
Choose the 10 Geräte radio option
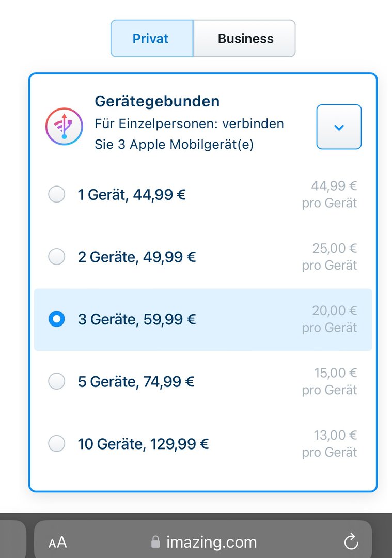(57, 444)
